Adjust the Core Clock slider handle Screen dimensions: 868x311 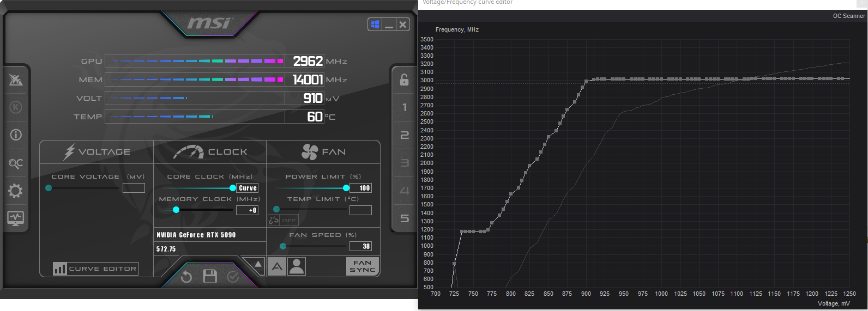click(233, 188)
